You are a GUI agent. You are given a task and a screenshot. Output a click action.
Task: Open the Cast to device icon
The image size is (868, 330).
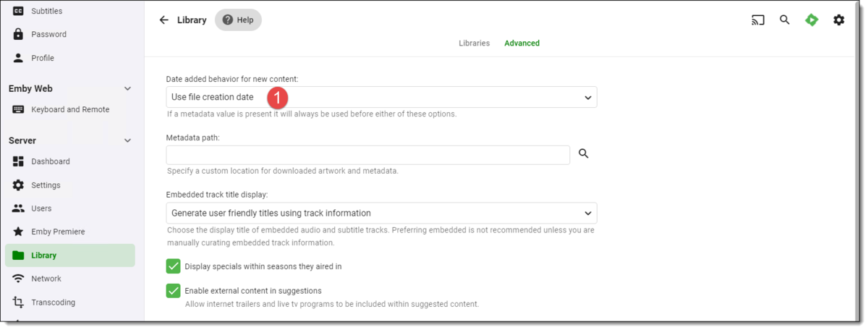pyautogui.click(x=758, y=20)
